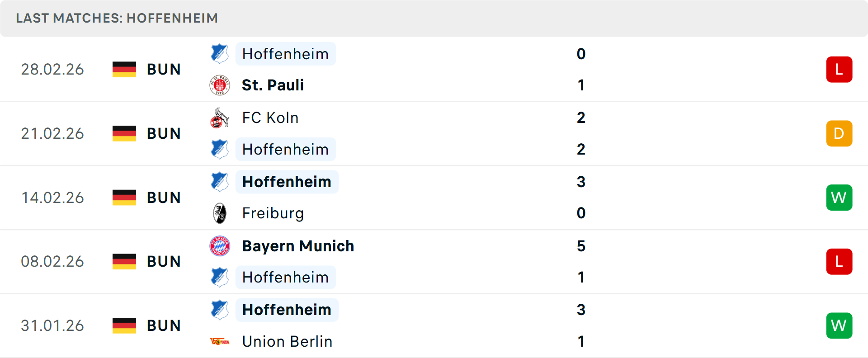Click the FC Koln club crest

220,118
